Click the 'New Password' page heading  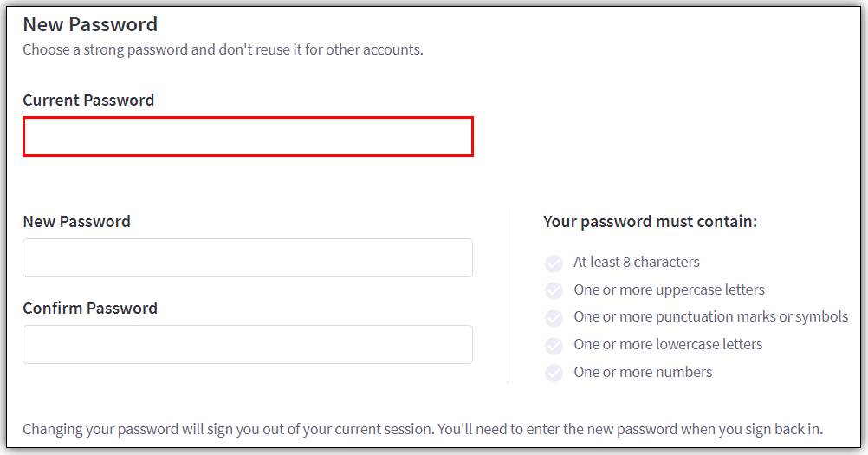click(90, 24)
